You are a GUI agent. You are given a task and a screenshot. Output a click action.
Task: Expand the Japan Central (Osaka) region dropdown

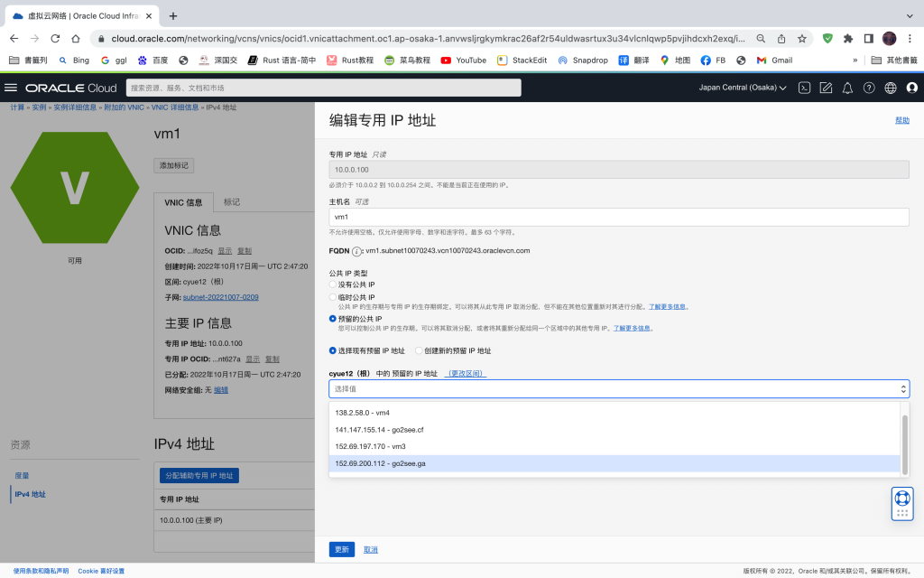(743, 88)
